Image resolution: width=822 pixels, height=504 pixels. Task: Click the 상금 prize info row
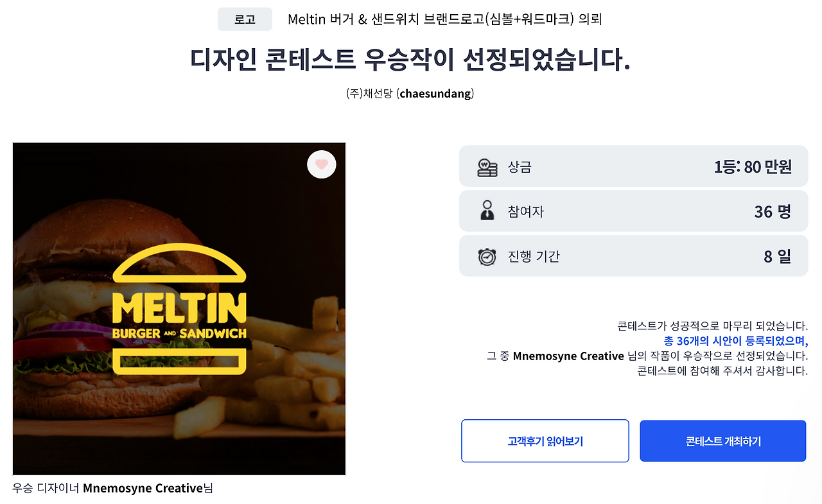coord(634,166)
